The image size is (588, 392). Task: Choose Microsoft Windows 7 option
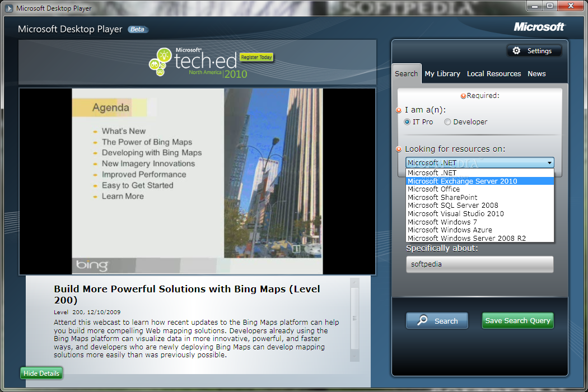(x=479, y=222)
